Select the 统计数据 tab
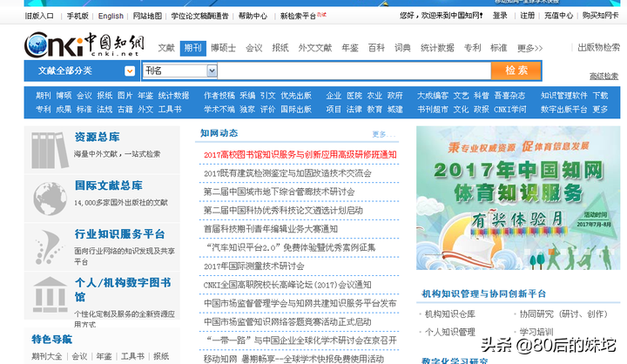This screenshot has height=364, width=627. click(x=437, y=48)
